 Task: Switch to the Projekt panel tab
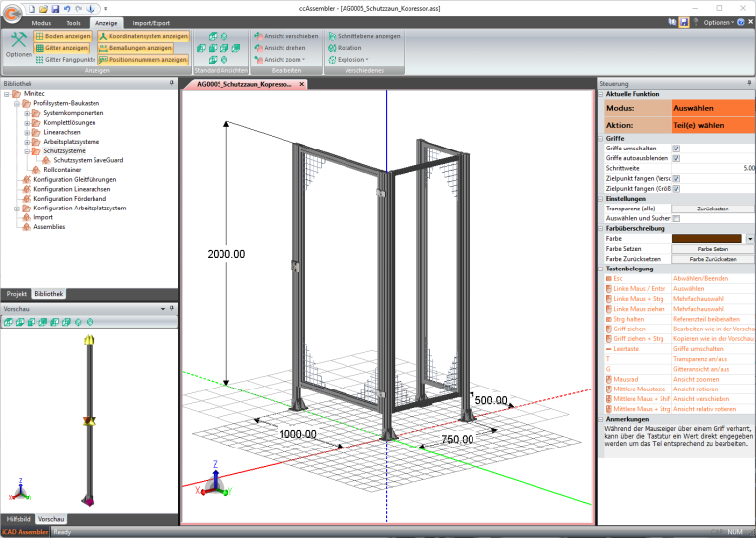(x=16, y=294)
